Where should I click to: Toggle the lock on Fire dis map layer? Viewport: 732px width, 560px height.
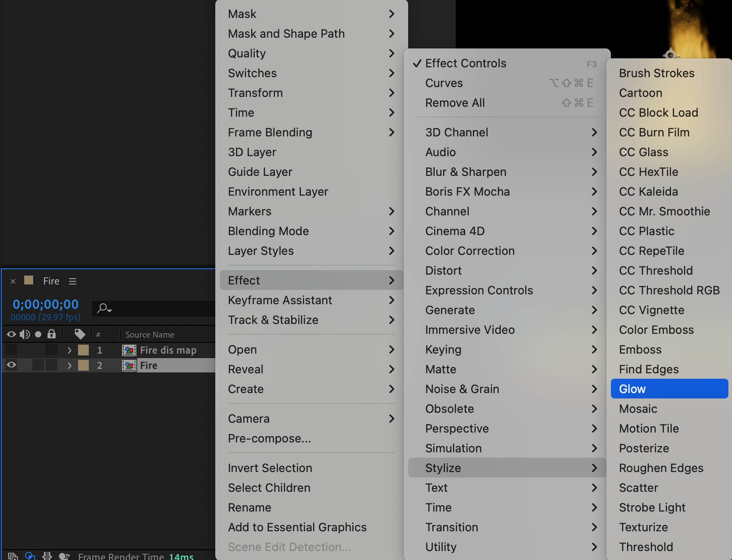[x=52, y=350]
